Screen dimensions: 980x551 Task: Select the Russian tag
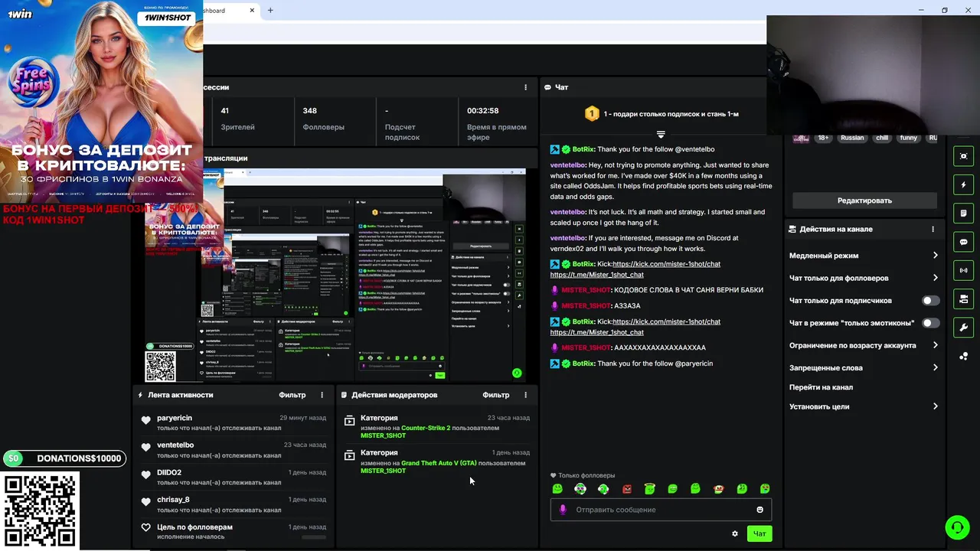[x=852, y=139]
